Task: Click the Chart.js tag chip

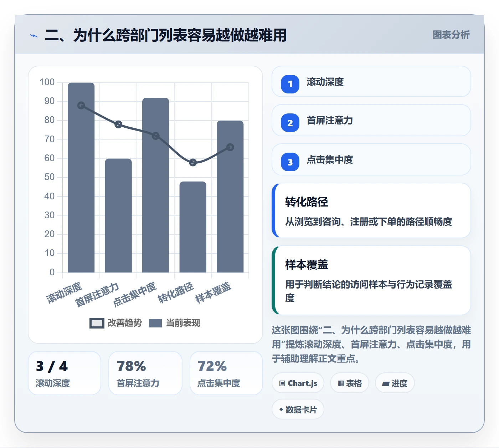Action: pyautogui.click(x=298, y=383)
